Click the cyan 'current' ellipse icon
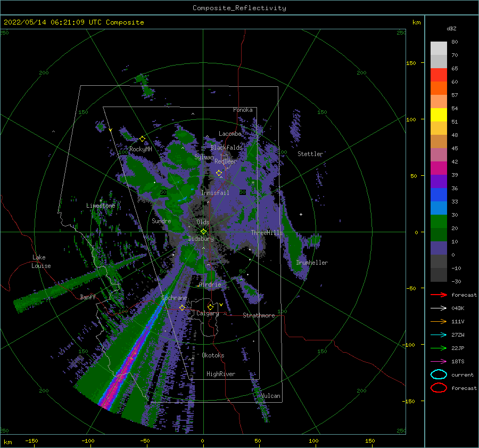The image size is (479, 448). [439, 374]
